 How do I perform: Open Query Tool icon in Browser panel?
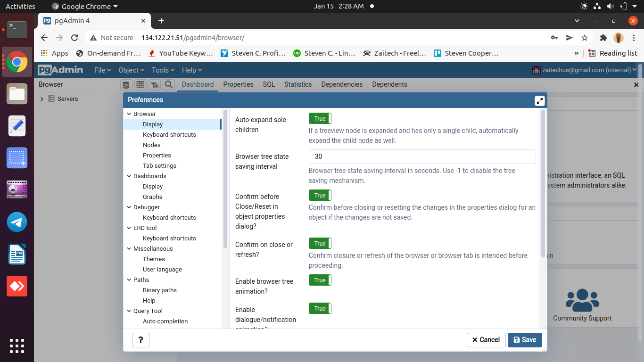(x=126, y=85)
